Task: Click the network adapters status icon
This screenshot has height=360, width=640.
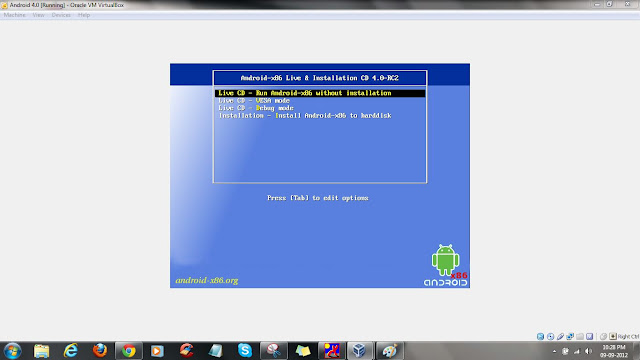Action: click(570, 336)
